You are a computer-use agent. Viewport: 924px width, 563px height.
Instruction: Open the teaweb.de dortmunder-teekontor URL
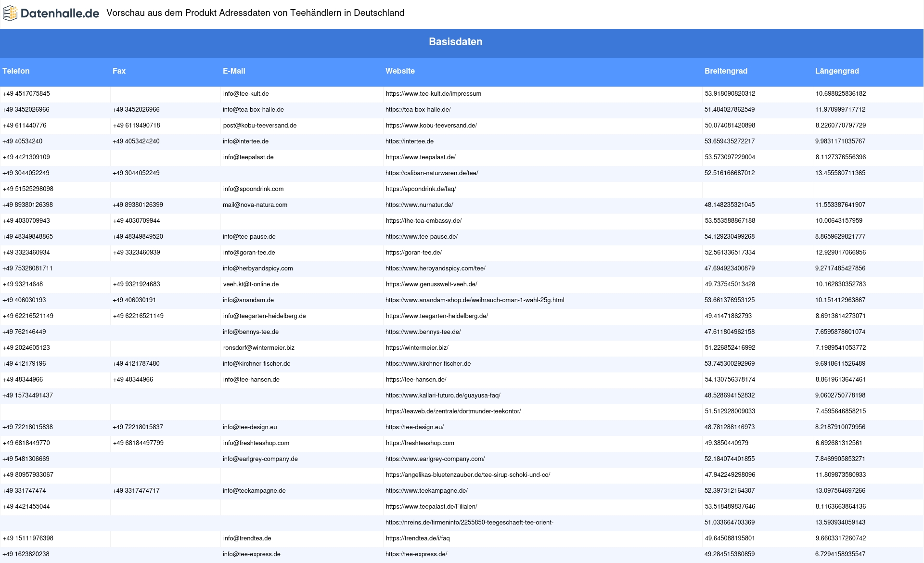pyautogui.click(x=453, y=411)
